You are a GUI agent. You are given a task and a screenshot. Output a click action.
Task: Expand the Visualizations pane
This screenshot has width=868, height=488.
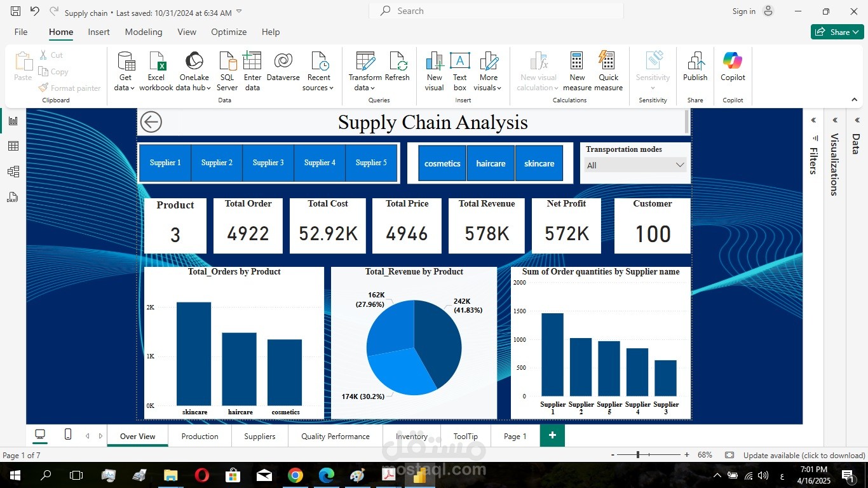pyautogui.click(x=835, y=120)
